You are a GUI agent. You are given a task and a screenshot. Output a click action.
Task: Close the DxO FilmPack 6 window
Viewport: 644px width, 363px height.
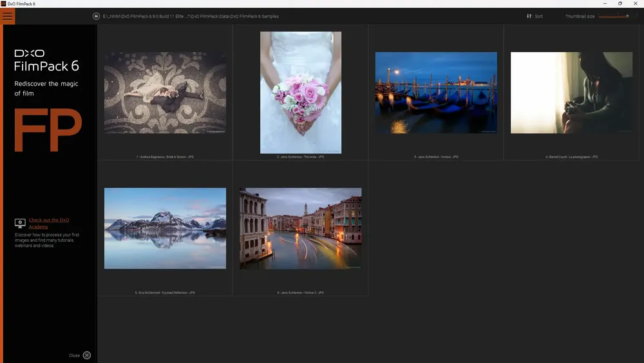636,4
